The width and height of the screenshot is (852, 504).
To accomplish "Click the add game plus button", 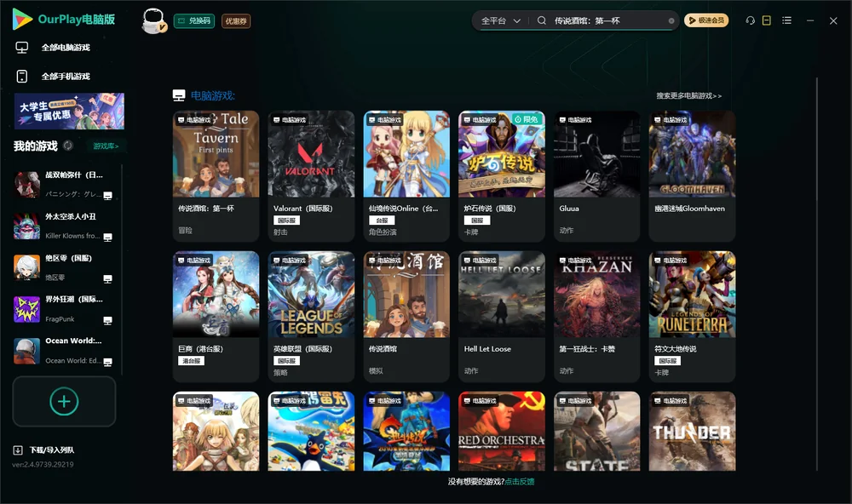I will (64, 401).
